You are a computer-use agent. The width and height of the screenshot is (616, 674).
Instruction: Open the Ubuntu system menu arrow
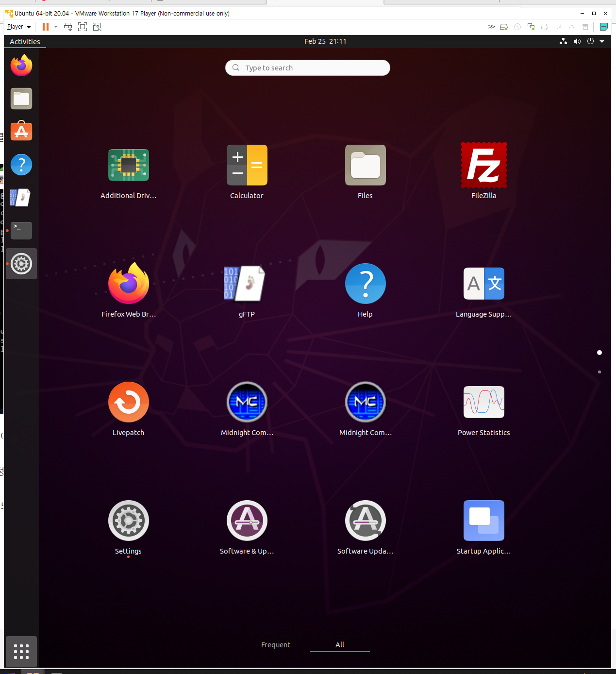[602, 41]
